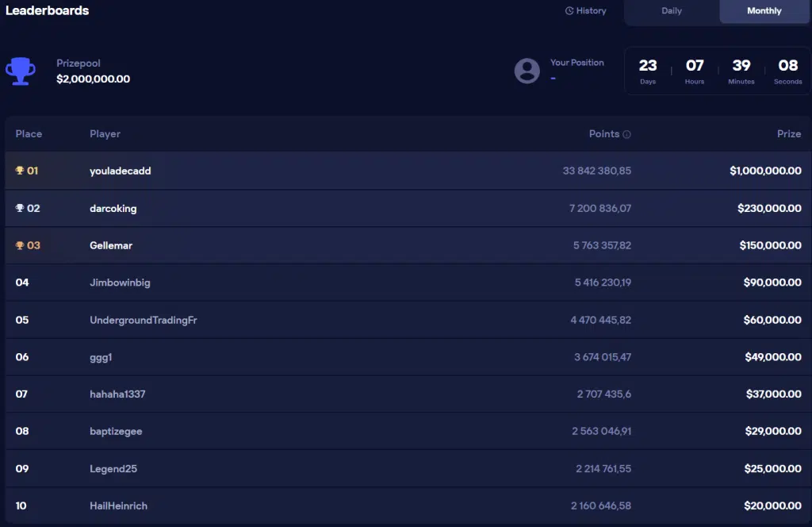Select player Gellemar

111,245
